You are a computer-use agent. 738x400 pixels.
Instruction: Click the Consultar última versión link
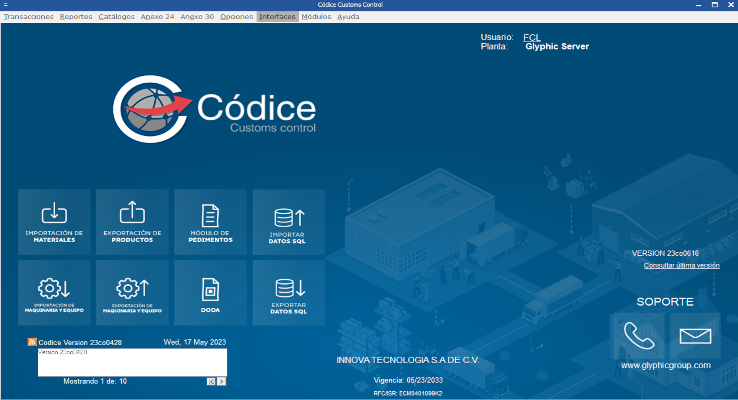coord(682,265)
